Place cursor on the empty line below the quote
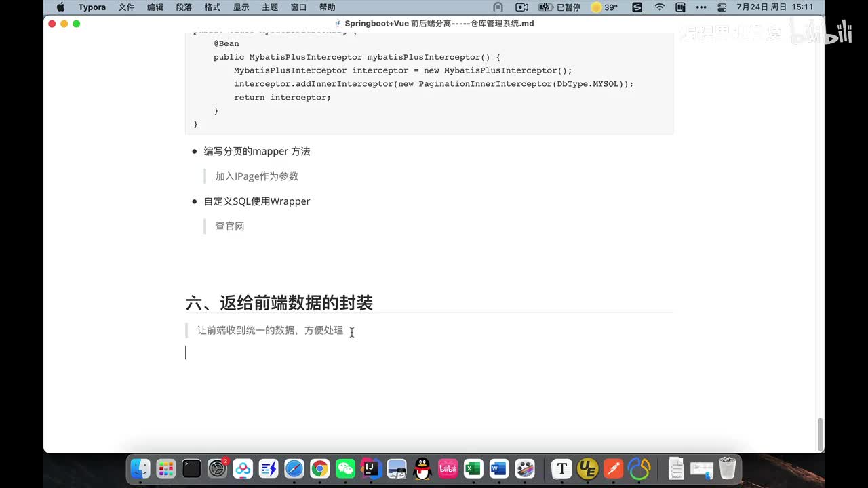This screenshot has height=488, width=868. pos(429,352)
